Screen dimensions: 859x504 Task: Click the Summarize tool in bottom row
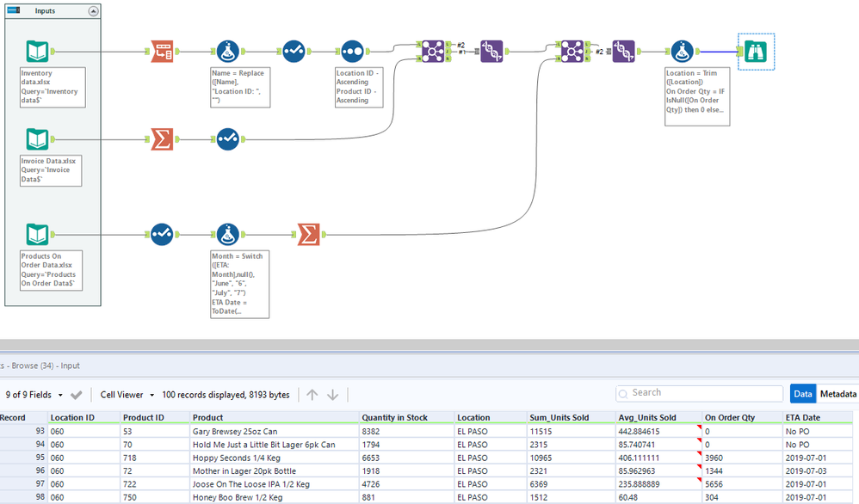(308, 235)
